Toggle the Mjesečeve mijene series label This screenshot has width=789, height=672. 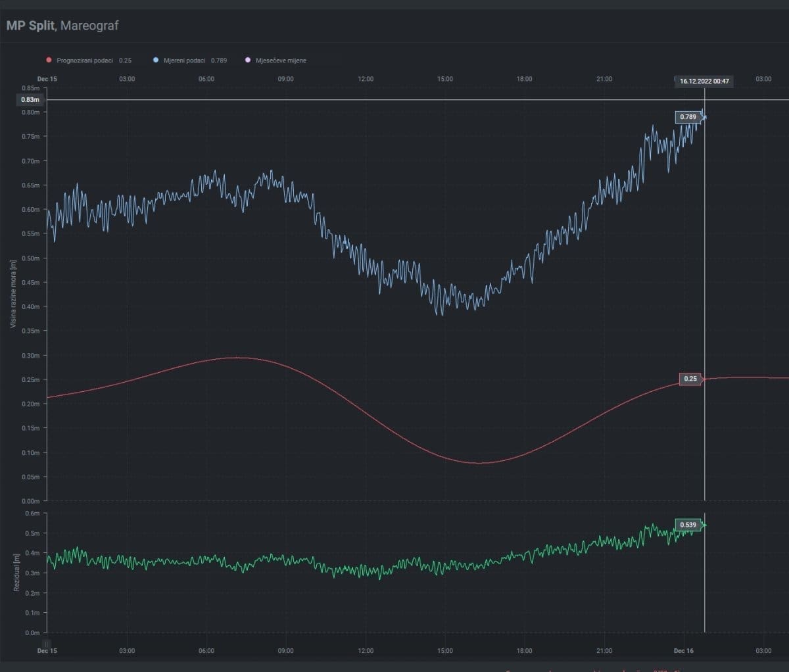click(x=281, y=60)
